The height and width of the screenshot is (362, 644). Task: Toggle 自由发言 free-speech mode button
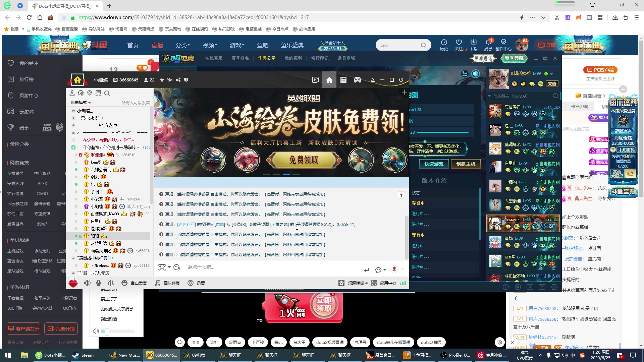(134, 283)
